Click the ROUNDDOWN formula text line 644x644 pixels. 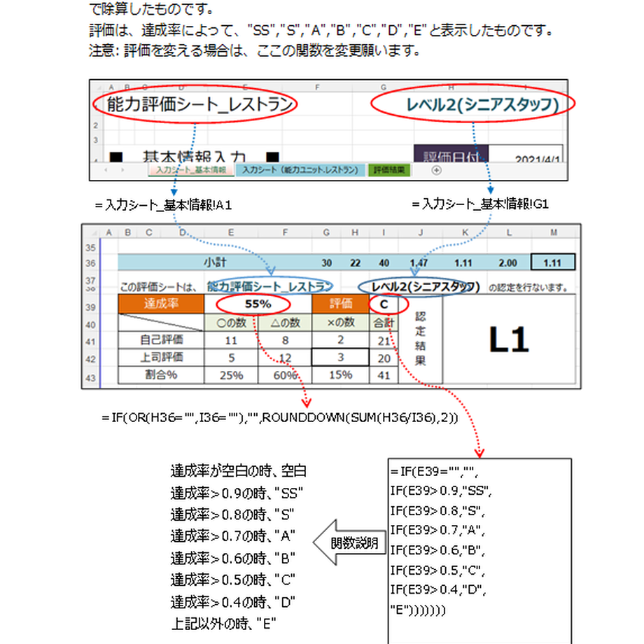click(x=280, y=418)
